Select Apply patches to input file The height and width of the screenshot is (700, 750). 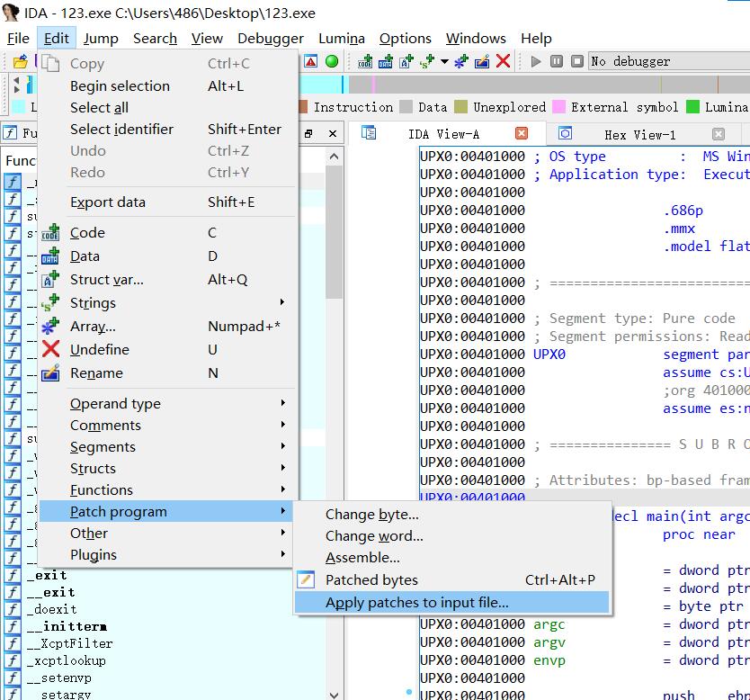point(416,602)
